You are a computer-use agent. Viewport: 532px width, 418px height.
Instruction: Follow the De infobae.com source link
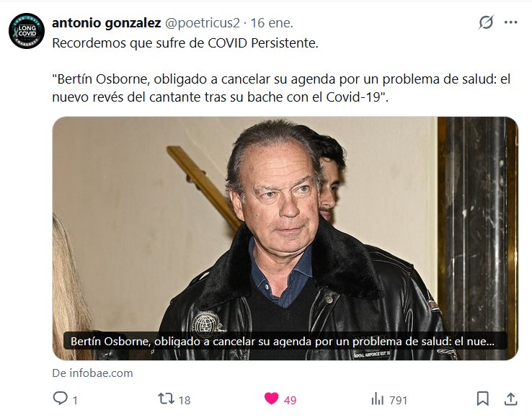92,373
